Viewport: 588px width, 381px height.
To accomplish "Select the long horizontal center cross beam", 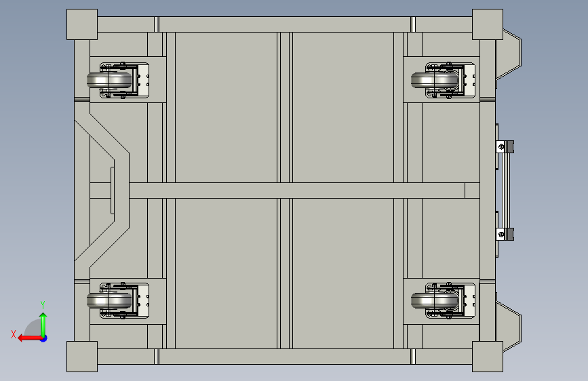I will pyautogui.click(x=296, y=190).
